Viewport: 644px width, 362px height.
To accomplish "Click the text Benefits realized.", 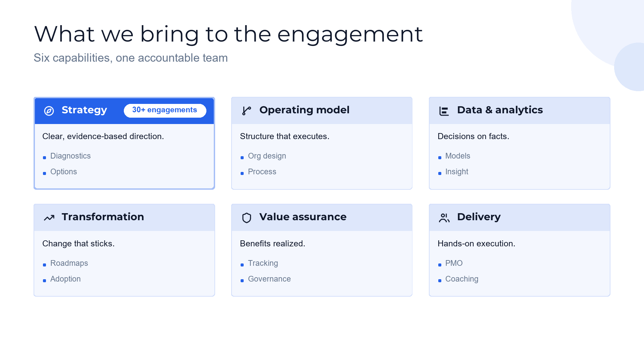I will 273,244.
